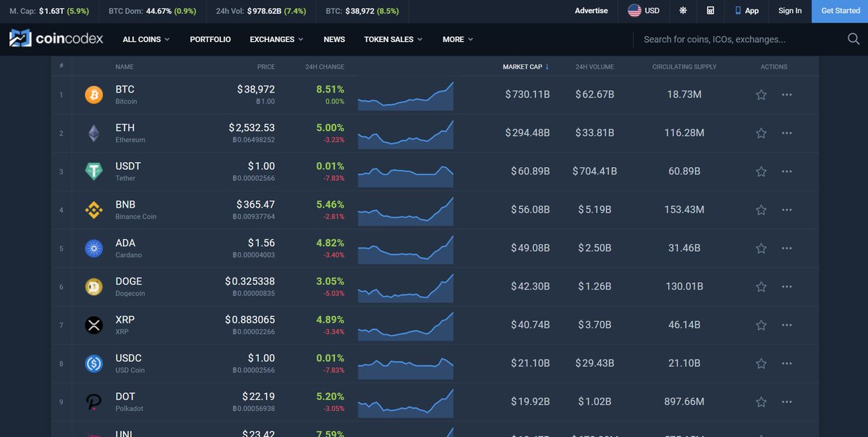Image resolution: width=868 pixels, height=437 pixels.
Task: Open the Dogecoin name link
Action: click(x=130, y=294)
